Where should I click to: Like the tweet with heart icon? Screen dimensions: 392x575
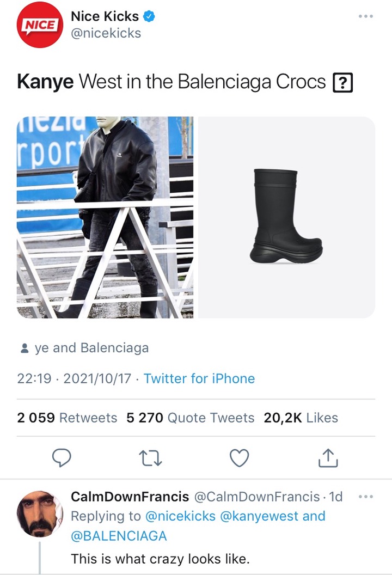click(x=239, y=457)
